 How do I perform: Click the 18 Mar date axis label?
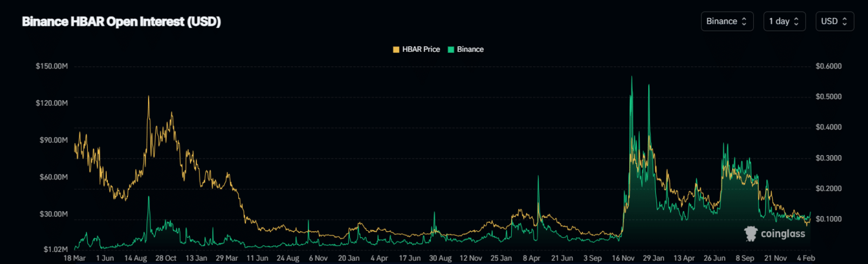75,258
